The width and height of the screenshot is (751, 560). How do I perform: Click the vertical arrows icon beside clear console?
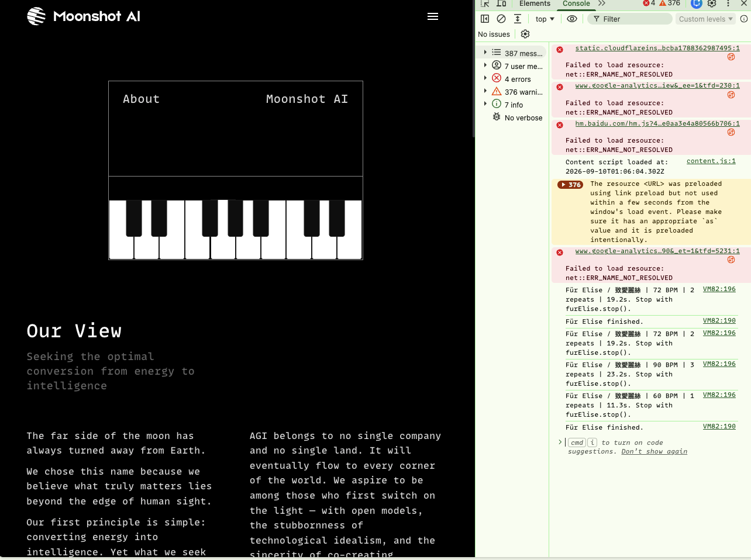(518, 19)
